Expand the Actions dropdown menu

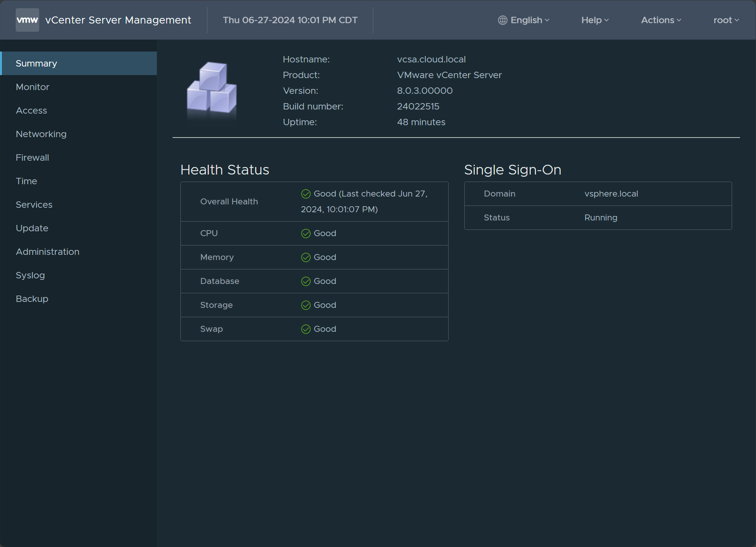coord(661,20)
